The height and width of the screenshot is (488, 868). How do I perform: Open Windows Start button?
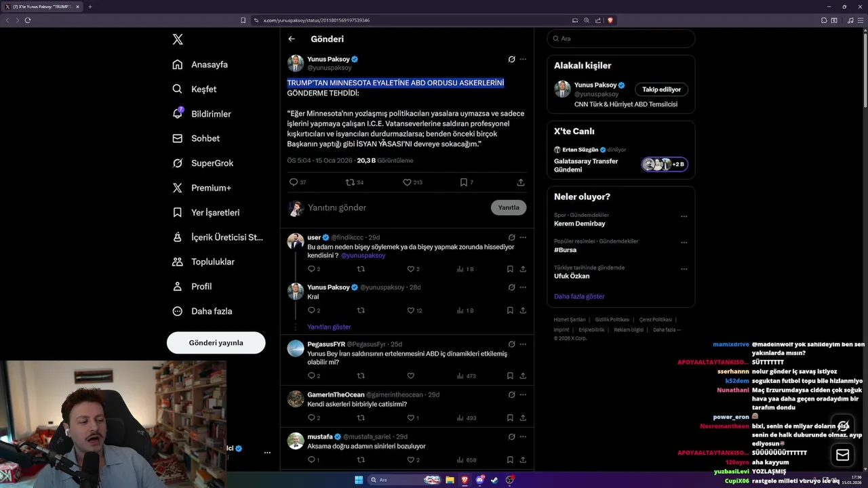[x=359, y=480]
